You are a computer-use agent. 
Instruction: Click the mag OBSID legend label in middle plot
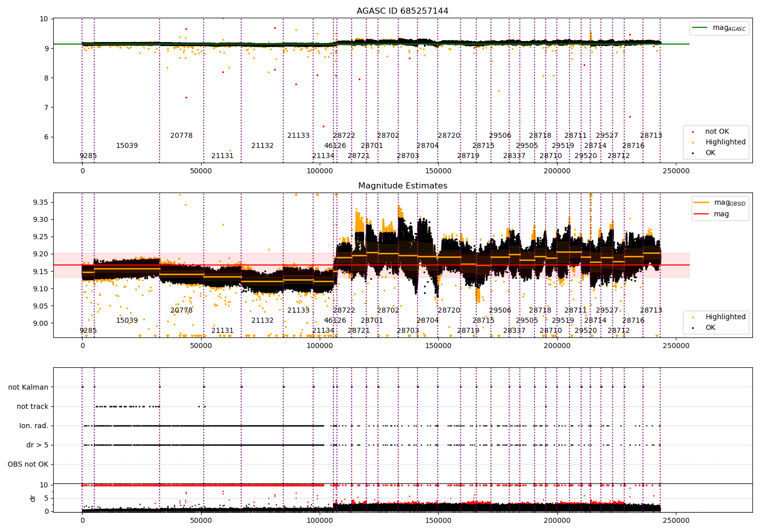(x=730, y=203)
